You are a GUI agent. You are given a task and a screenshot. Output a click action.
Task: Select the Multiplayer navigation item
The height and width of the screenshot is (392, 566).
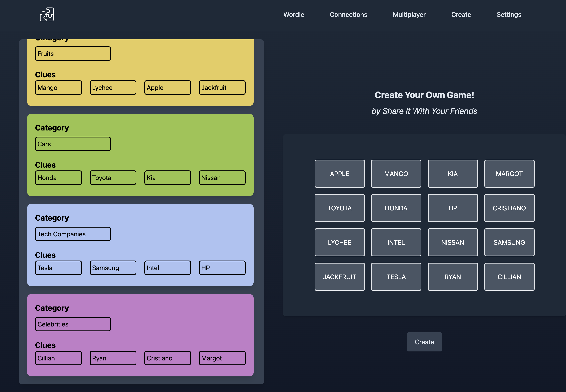pos(409,15)
